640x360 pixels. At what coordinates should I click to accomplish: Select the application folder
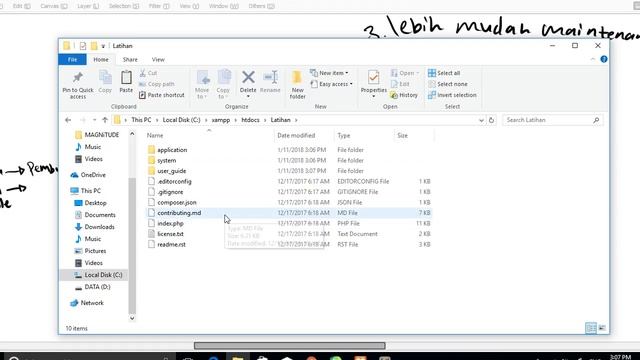pos(172,150)
